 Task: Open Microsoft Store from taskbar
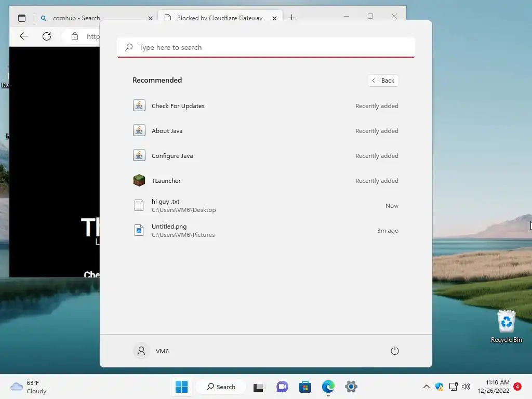[x=305, y=387]
